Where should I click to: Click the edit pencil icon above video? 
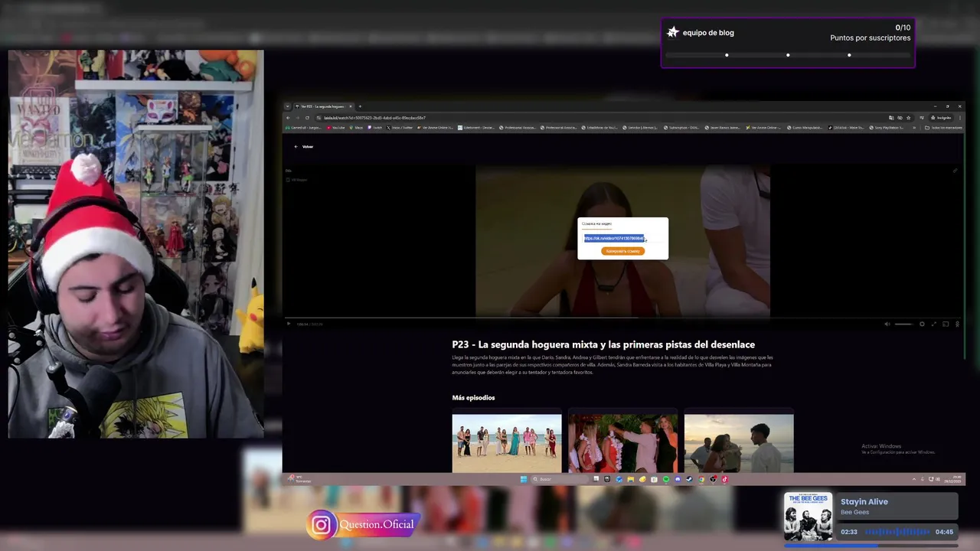tap(955, 171)
